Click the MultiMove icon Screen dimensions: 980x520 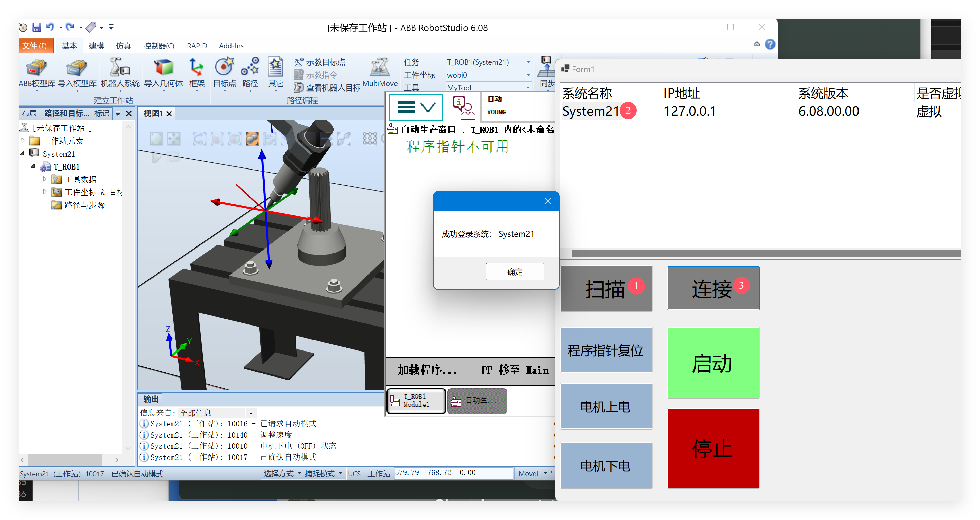tap(380, 72)
